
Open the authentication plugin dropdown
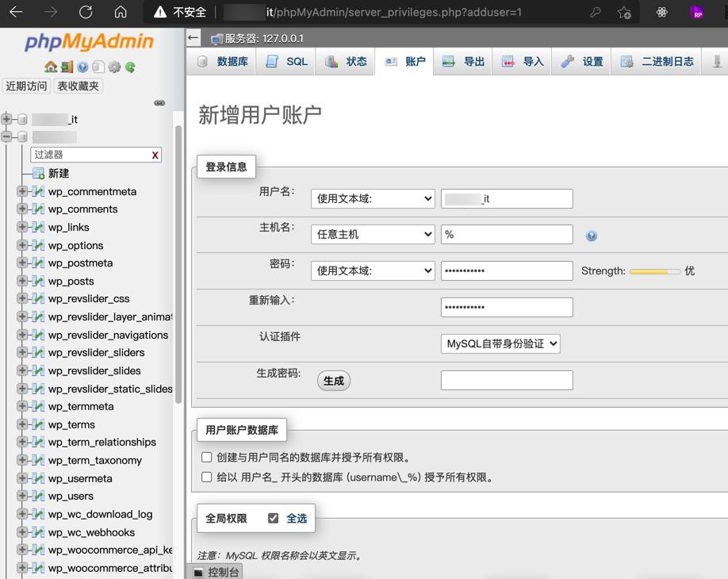[x=500, y=343]
